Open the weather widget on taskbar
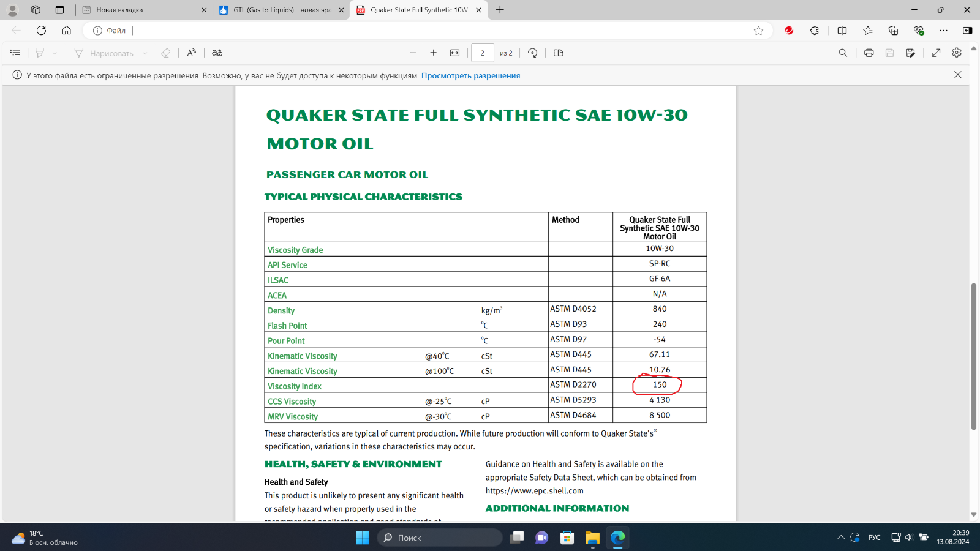Image resolution: width=980 pixels, height=551 pixels. pos(44,538)
